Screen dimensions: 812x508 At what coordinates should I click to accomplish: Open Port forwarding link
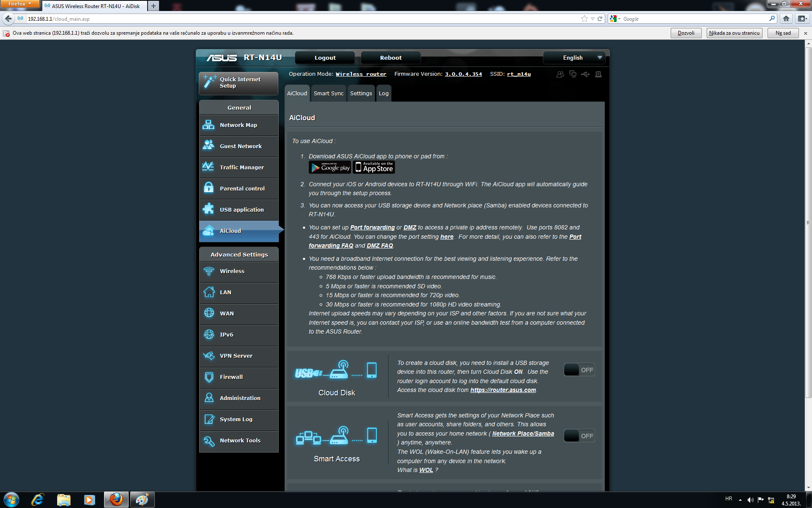[x=372, y=228]
